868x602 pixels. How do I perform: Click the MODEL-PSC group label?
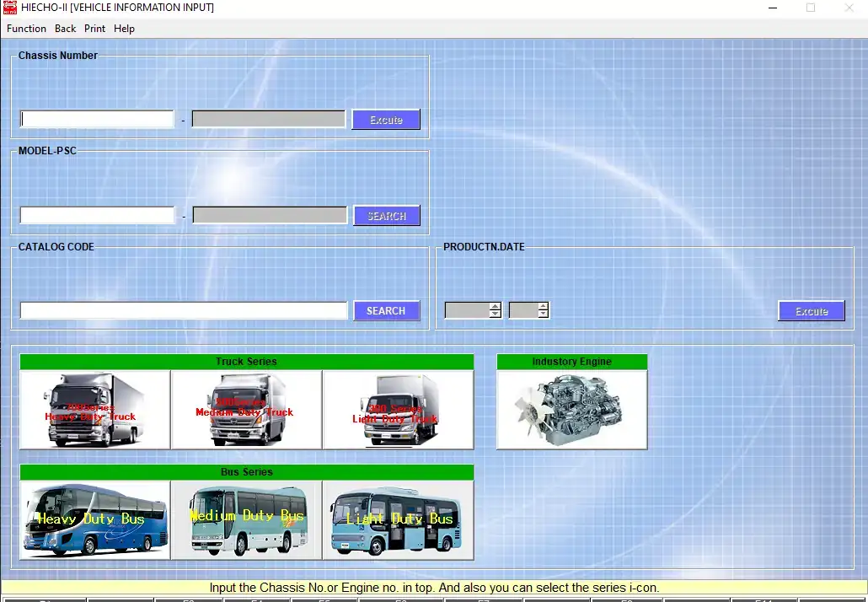[47, 151]
